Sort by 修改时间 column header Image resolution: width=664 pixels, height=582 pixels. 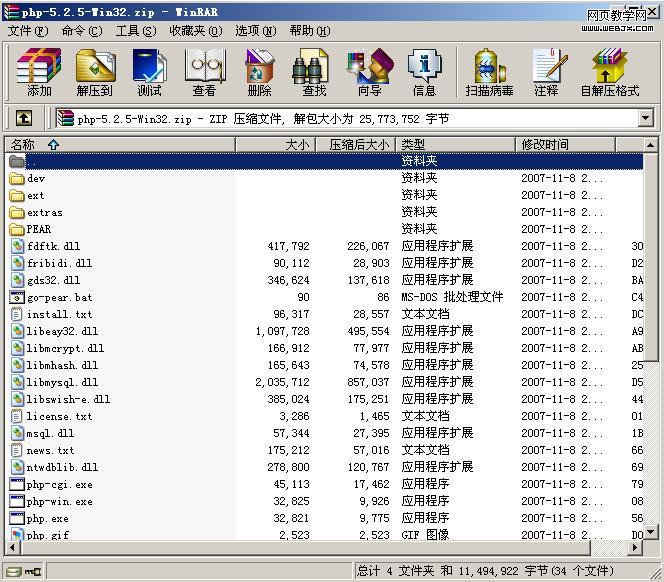coord(565,144)
